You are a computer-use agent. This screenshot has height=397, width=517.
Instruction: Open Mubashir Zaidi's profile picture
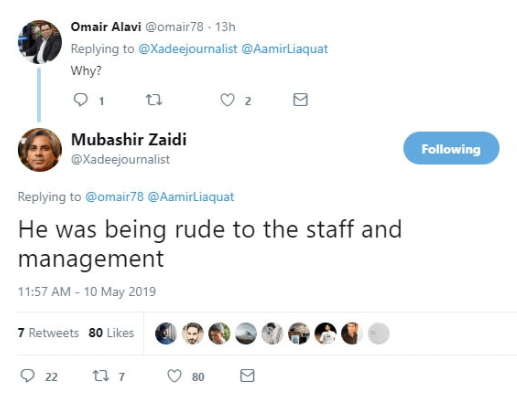tap(40, 150)
